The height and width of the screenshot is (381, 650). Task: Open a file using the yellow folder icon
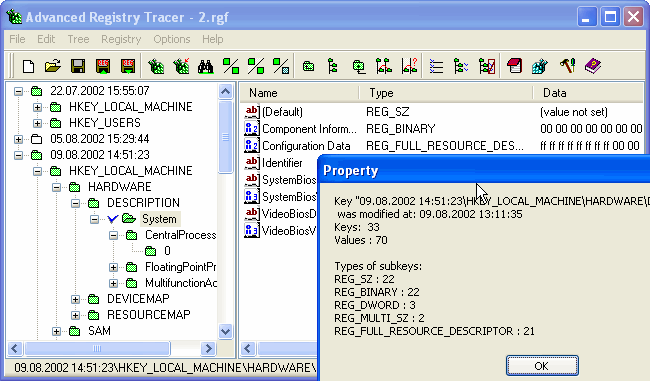pos(53,66)
